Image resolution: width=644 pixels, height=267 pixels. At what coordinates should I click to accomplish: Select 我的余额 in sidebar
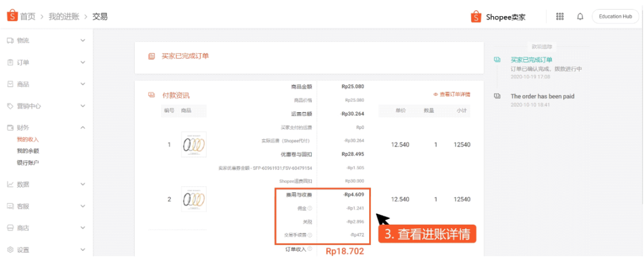tap(27, 151)
